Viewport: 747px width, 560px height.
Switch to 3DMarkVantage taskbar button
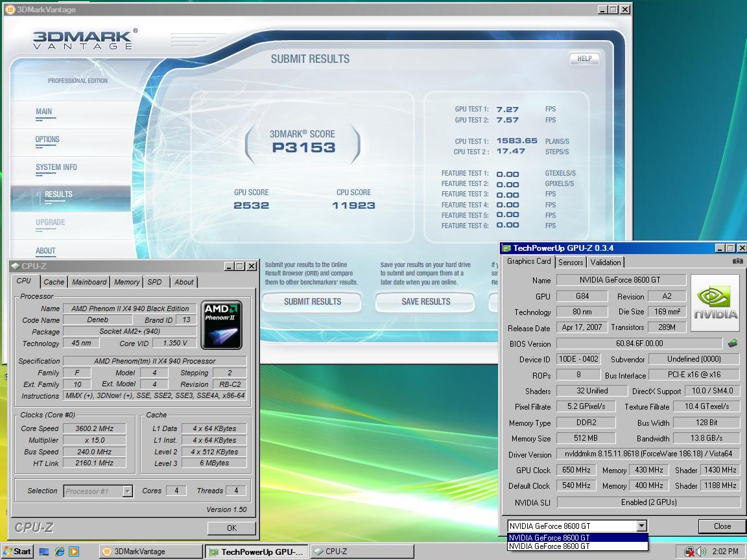tap(150, 552)
